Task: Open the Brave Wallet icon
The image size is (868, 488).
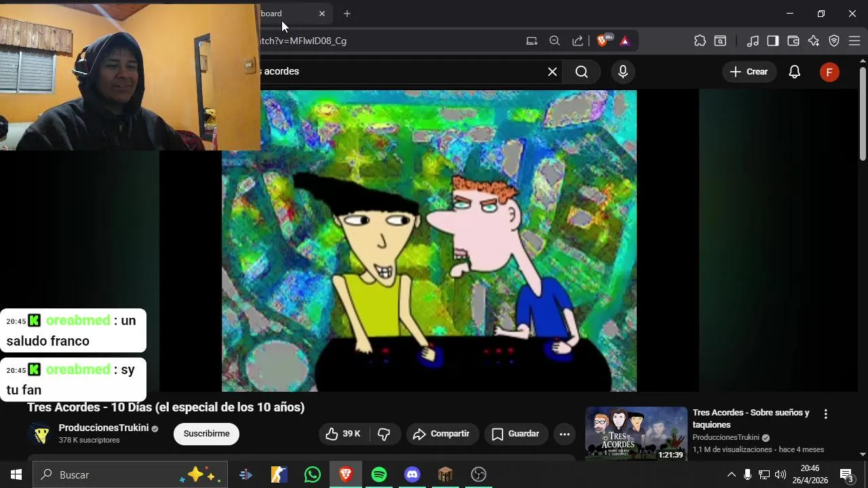Action: coord(793,41)
